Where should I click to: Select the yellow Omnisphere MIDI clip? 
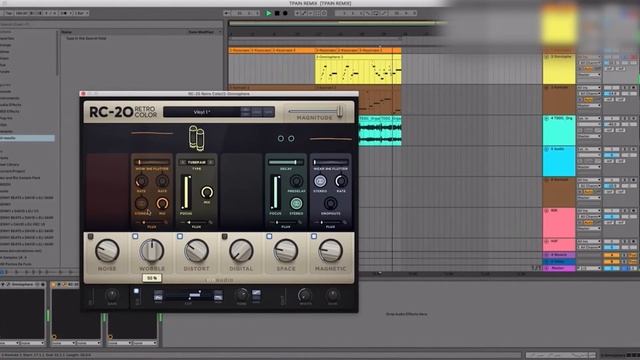(358, 69)
